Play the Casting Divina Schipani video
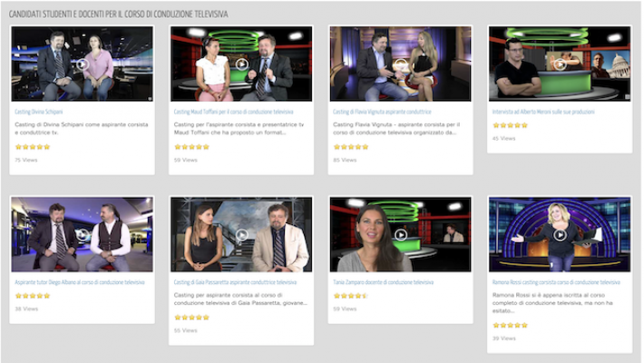The image size is (644, 363). pyautogui.click(x=82, y=64)
